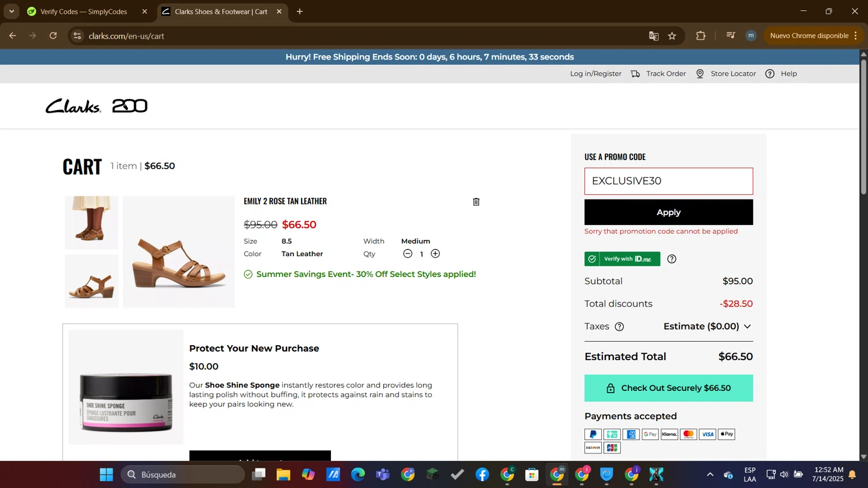
Task: Close the SimplyCodes tab
Action: pyautogui.click(x=145, y=12)
